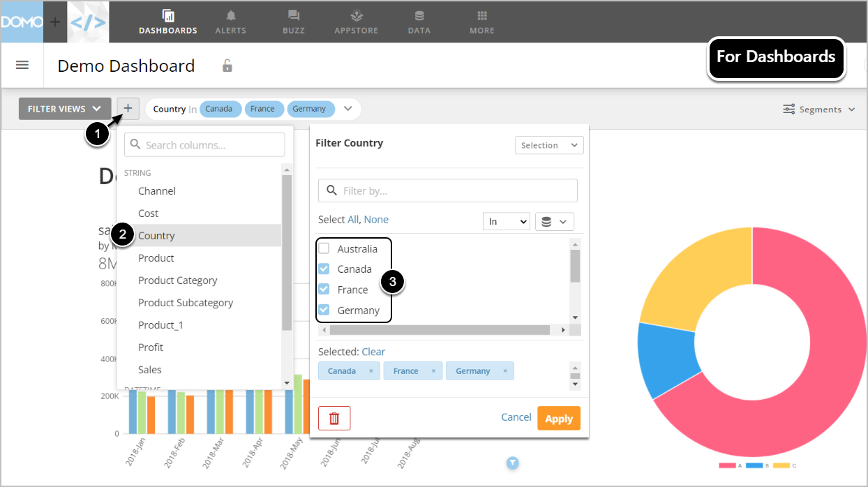Click the DOMO logo icon
Screen dimensions: 868x487
[22, 22]
